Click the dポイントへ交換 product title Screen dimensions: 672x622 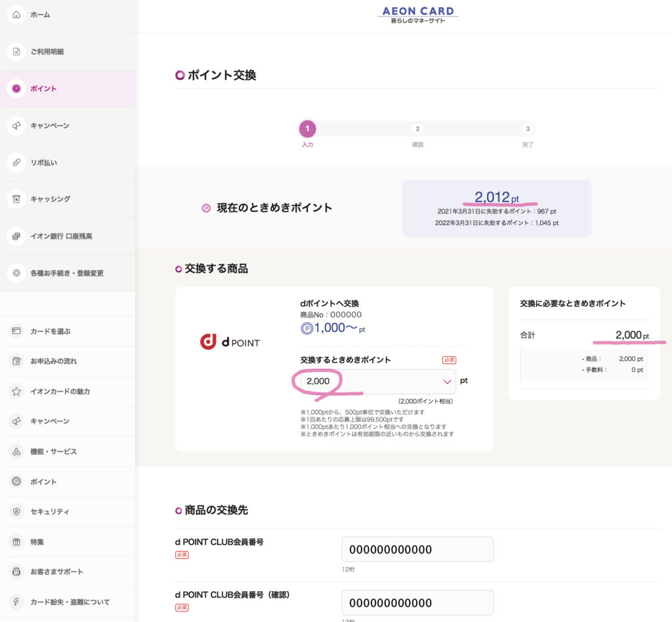[x=329, y=303]
